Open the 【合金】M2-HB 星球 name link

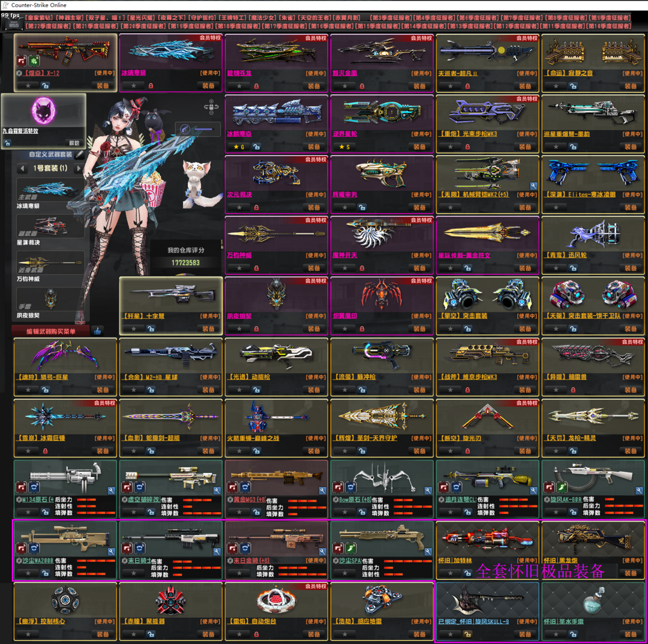tap(151, 377)
